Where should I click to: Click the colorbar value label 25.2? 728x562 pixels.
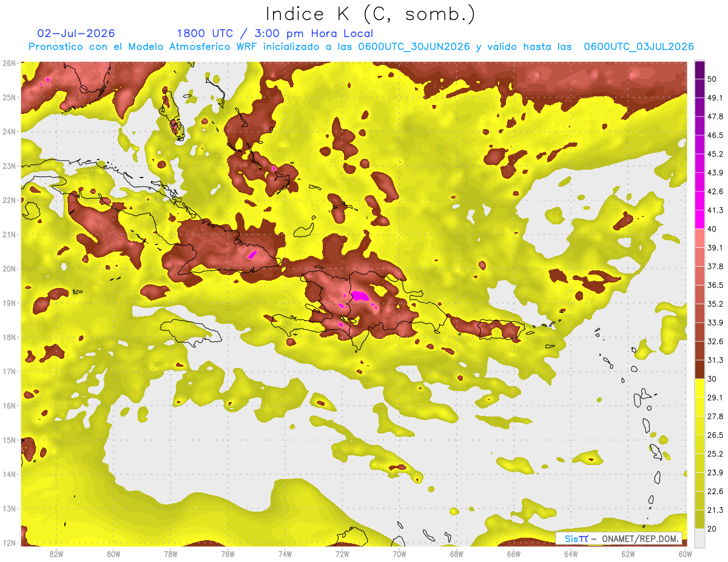[x=715, y=453]
